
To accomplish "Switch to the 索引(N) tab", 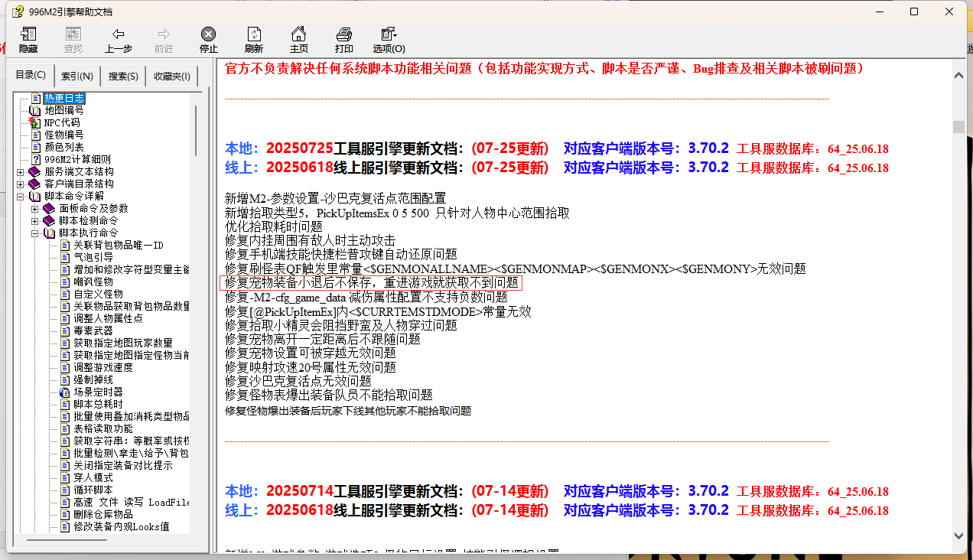I will pos(77,76).
